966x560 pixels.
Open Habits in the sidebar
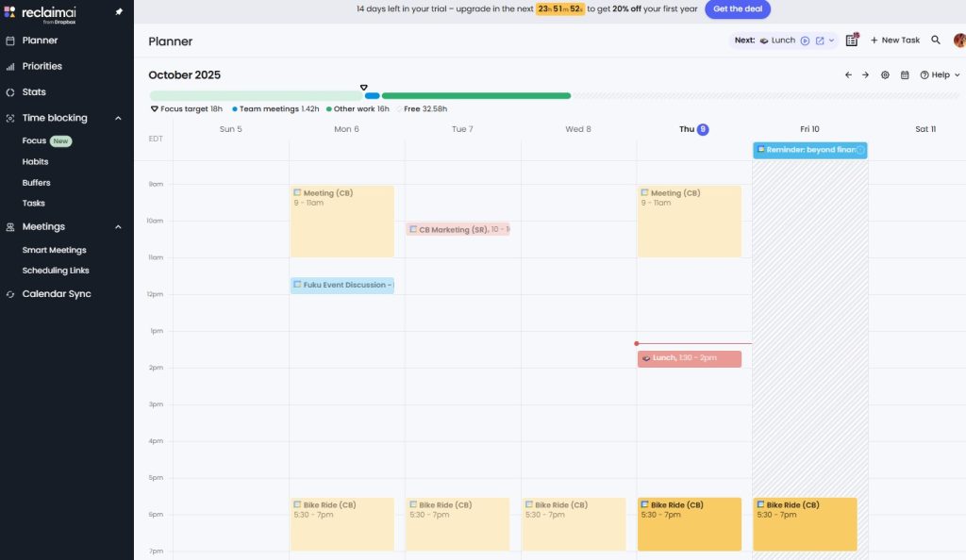click(x=35, y=162)
